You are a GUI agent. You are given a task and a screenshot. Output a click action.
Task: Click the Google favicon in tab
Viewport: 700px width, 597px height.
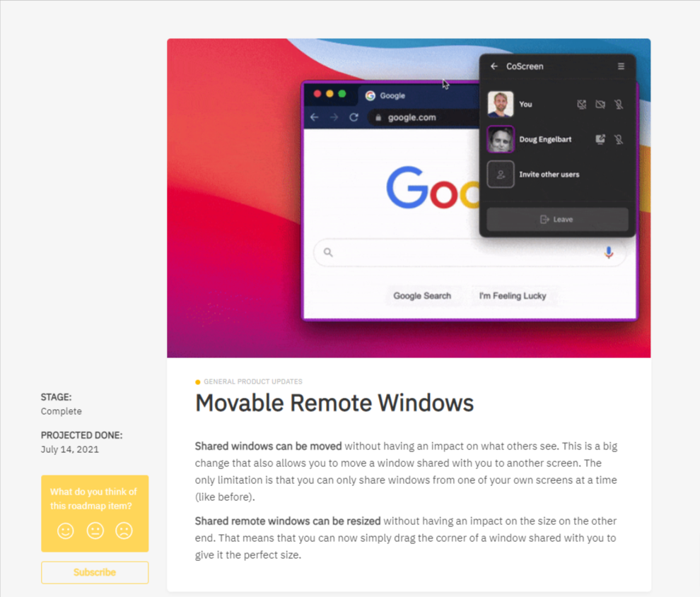pos(370,95)
